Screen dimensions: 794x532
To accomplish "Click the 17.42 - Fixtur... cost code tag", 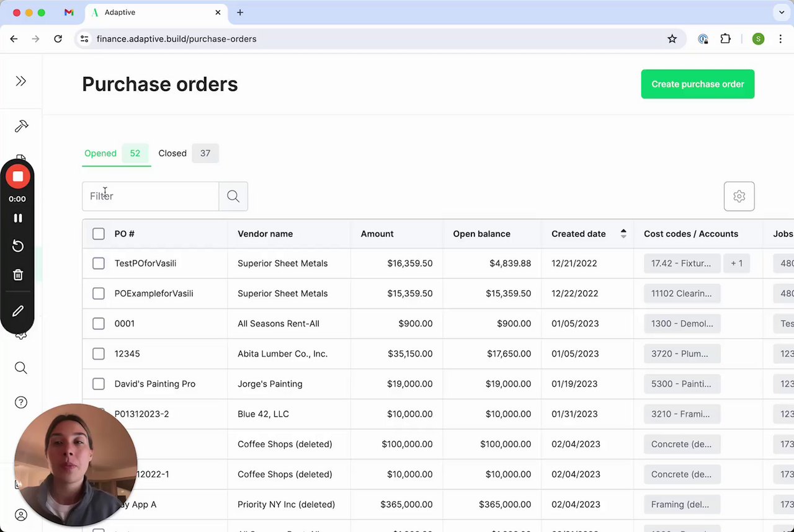I will pos(681,264).
